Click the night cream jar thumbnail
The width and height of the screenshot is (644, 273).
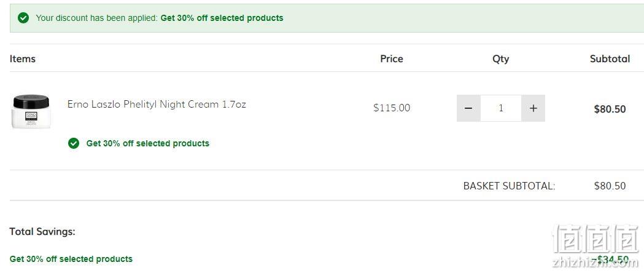tap(31, 112)
